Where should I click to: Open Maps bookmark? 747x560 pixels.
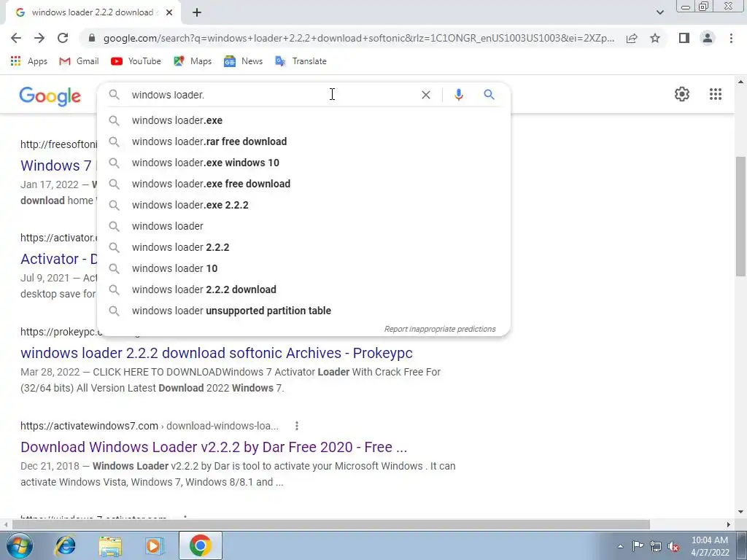(193, 61)
